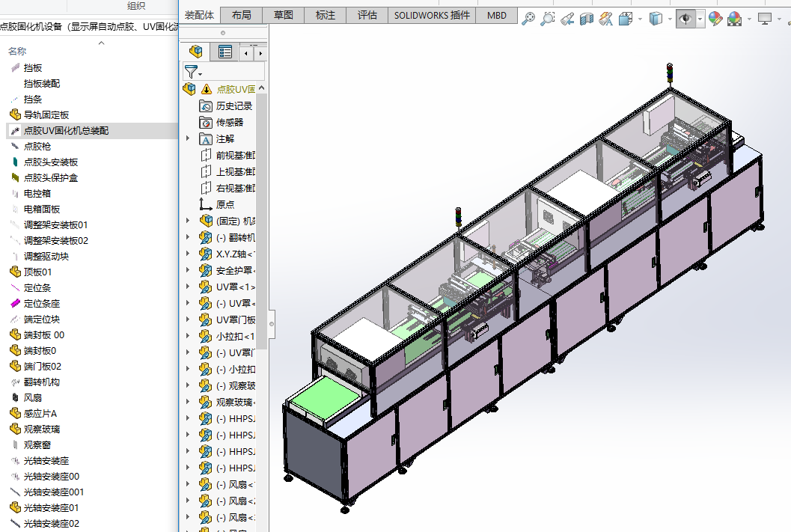Open the Display Style dropdown arrow
This screenshot has width=791, height=532.
pyautogui.click(x=670, y=19)
